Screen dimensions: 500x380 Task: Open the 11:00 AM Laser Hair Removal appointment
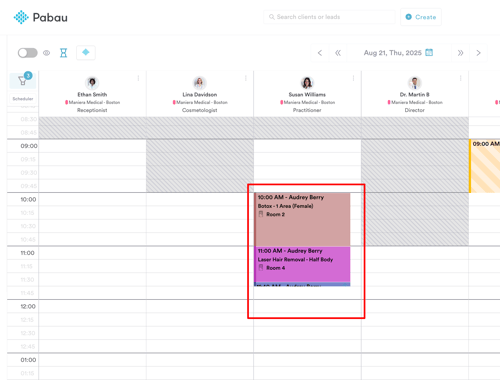(x=302, y=264)
